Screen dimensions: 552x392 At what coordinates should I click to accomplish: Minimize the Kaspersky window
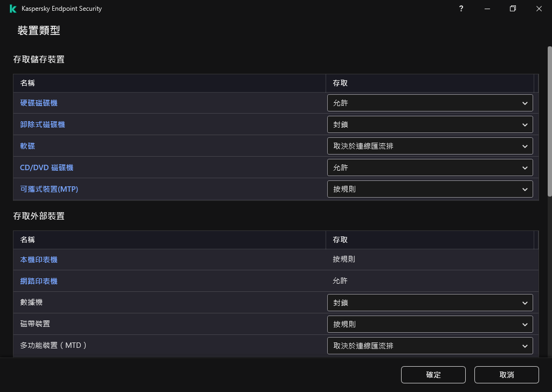click(x=487, y=9)
